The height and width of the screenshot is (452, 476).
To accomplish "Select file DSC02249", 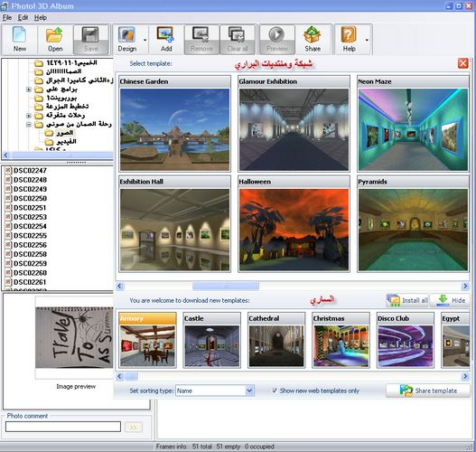I will pos(30,189).
